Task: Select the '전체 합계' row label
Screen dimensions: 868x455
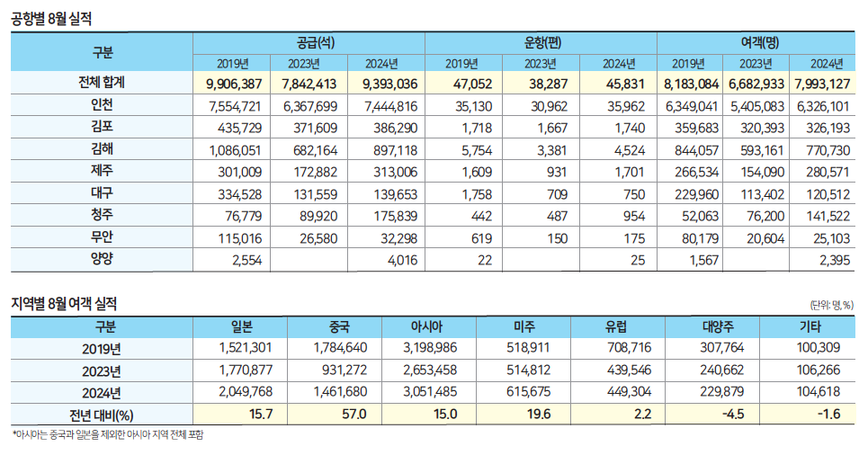Action: pyautogui.click(x=102, y=83)
